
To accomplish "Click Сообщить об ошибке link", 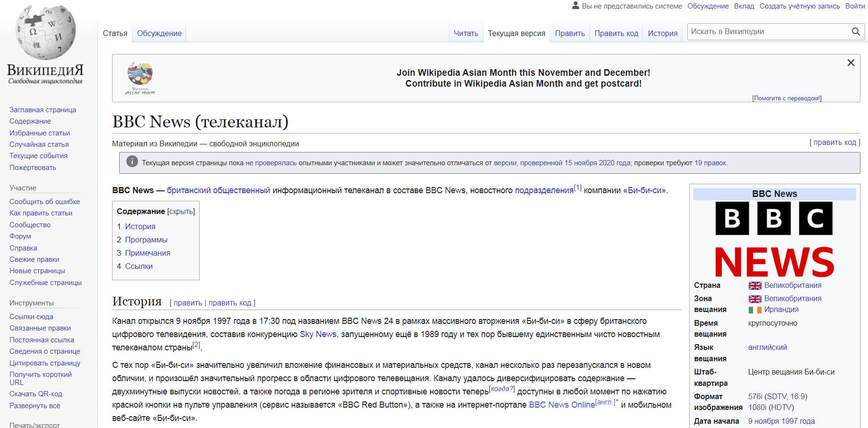I will pyautogui.click(x=44, y=202).
